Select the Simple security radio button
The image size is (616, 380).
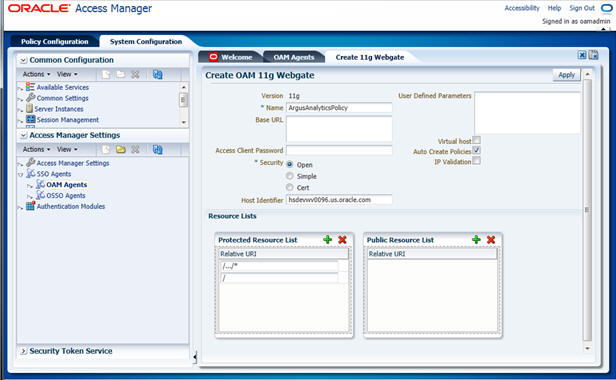pyautogui.click(x=290, y=176)
